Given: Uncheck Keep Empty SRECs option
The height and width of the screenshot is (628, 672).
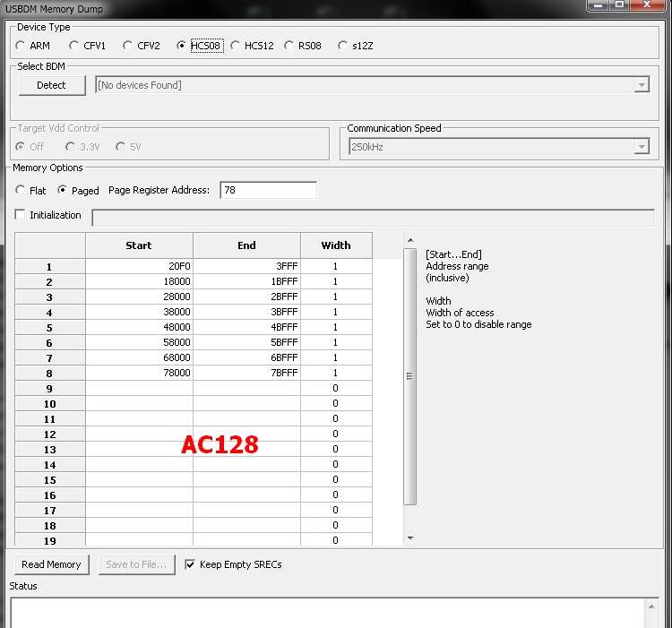Looking at the screenshot, I should (190, 564).
